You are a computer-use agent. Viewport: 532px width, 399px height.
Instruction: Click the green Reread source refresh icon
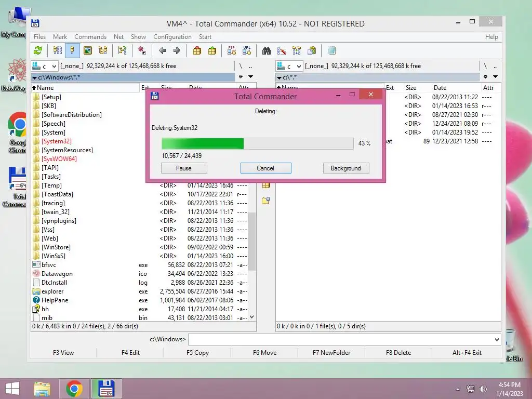coord(38,51)
